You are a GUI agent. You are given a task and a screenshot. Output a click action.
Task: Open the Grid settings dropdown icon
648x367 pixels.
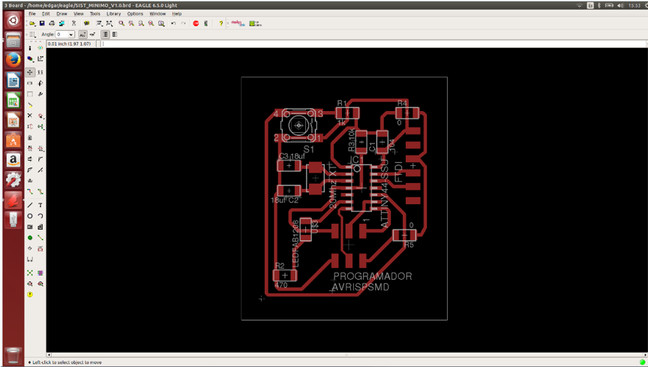(x=32, y=34)
